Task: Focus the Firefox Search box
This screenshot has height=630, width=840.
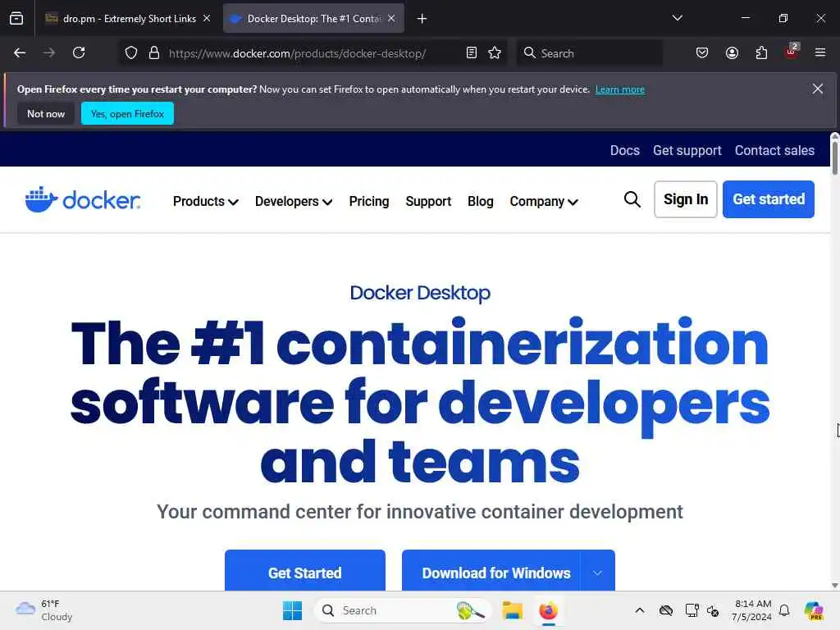Action: [x=589, y=53]
